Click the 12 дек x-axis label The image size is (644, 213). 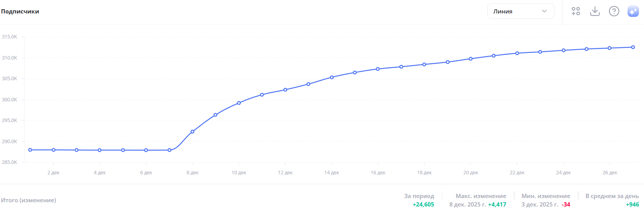click(285, 173)
